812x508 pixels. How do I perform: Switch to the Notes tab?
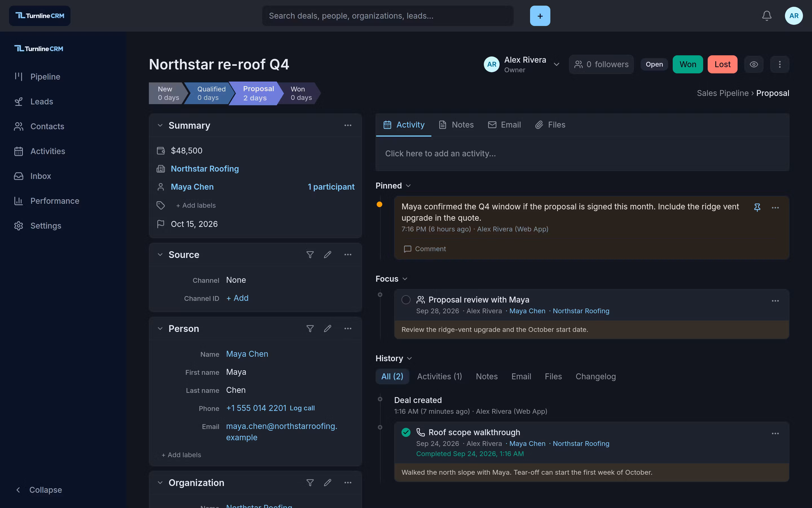(x=456, y=125)
